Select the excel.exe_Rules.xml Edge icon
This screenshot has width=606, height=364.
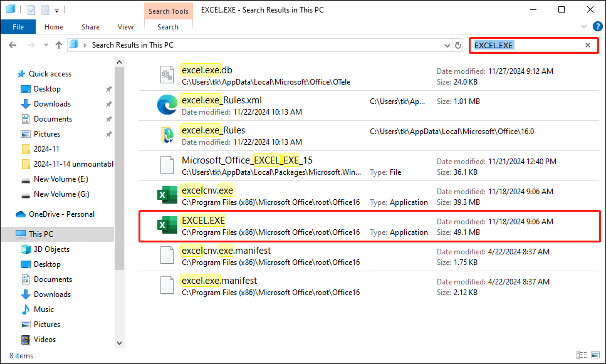click(167, 105)
